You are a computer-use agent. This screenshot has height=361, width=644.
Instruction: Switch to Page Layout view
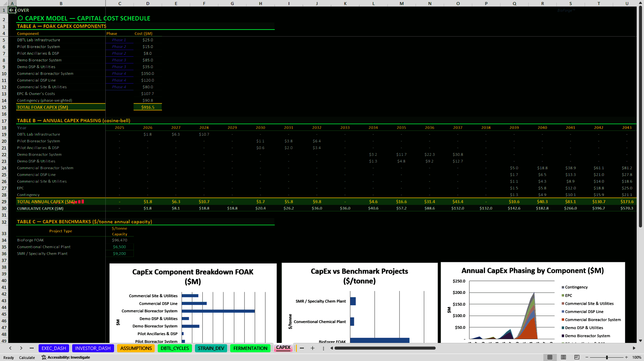563,357
